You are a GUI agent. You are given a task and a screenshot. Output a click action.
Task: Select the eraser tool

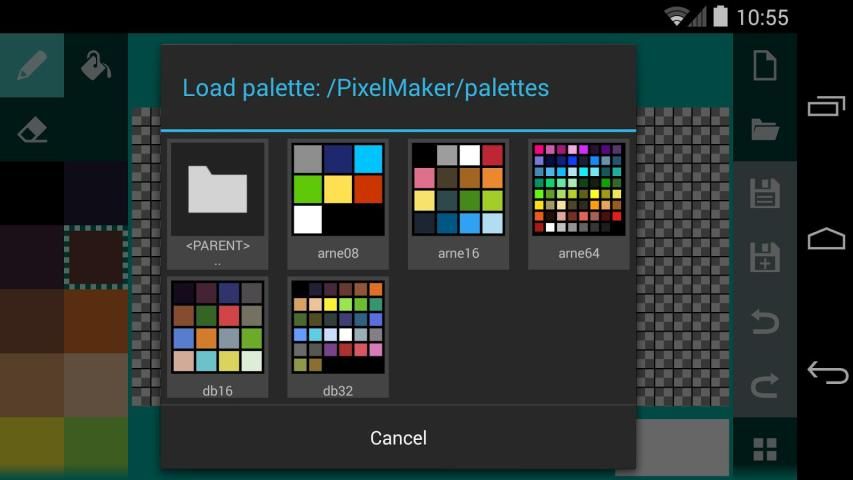32,130
